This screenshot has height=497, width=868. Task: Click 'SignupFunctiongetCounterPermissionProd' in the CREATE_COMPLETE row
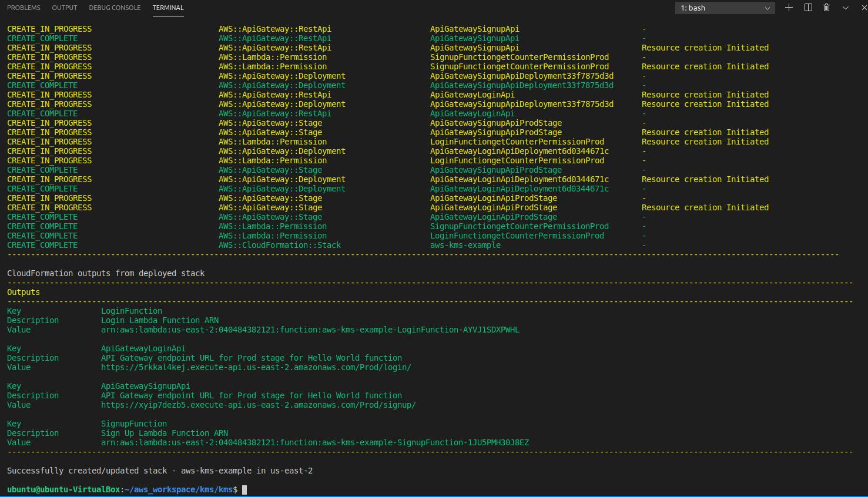pyautogui.click(x=520, y=226)
